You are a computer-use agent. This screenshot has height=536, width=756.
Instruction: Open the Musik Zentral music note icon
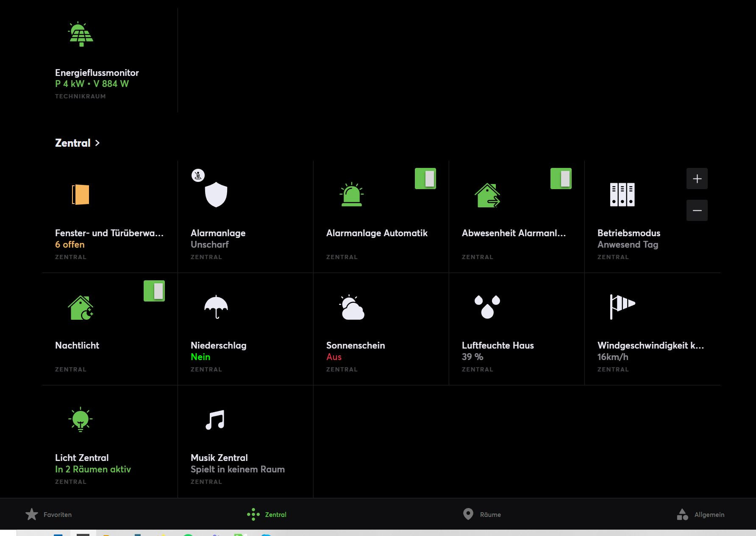pos(215,420)
